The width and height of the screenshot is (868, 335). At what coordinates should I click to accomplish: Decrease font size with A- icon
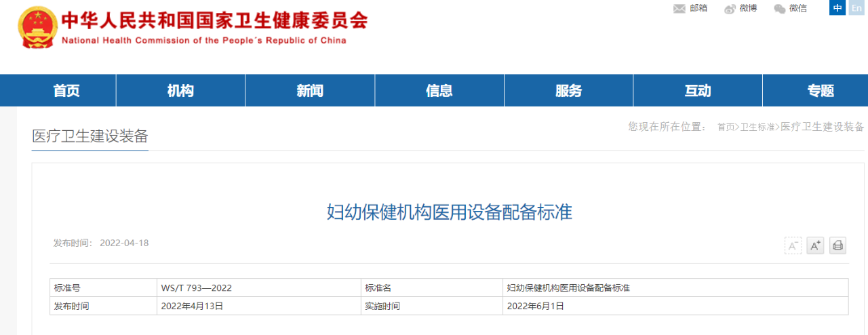tap(793, 245)
